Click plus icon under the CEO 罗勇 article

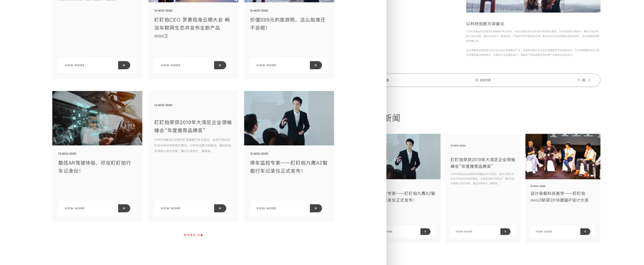tap(220, 65)
